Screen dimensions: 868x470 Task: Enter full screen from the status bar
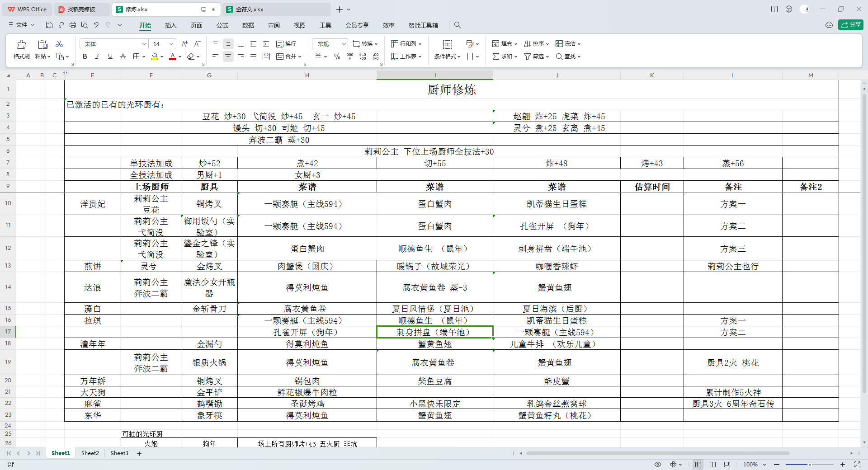pyautogui.click(x=857, y=465)
